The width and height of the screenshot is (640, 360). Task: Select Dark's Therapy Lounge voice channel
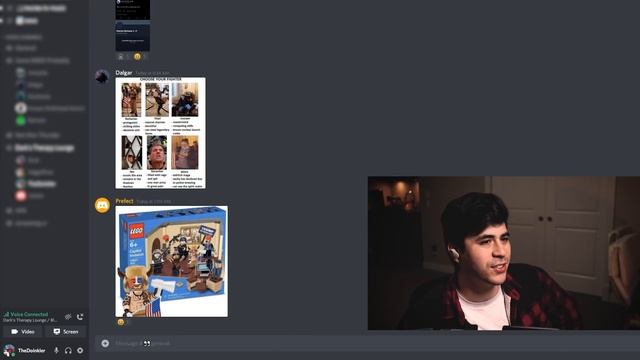coord(44,148)
